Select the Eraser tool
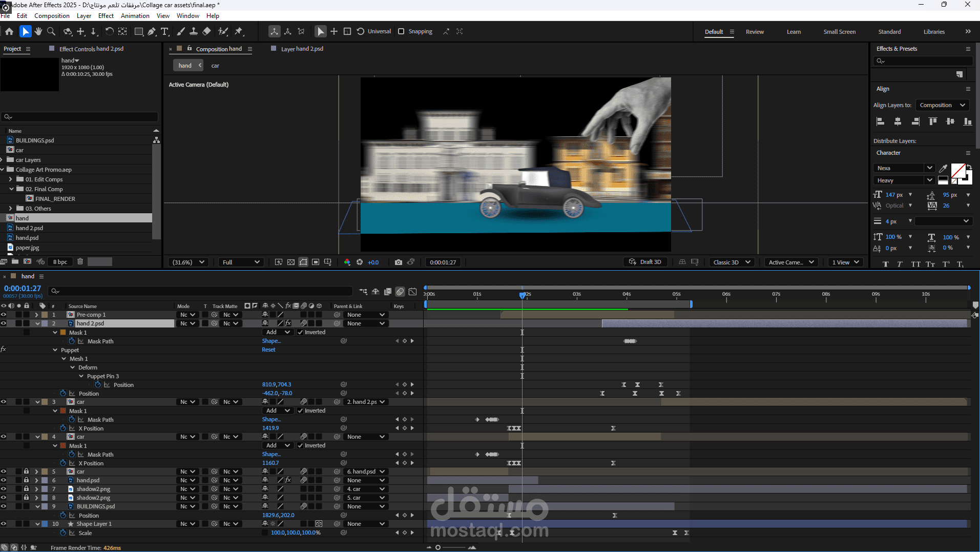This screenshot has height=552, width=980. coord(206,31)
